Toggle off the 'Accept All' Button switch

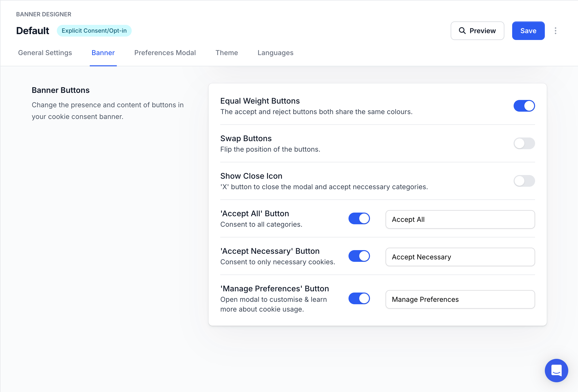pos(359,218)
